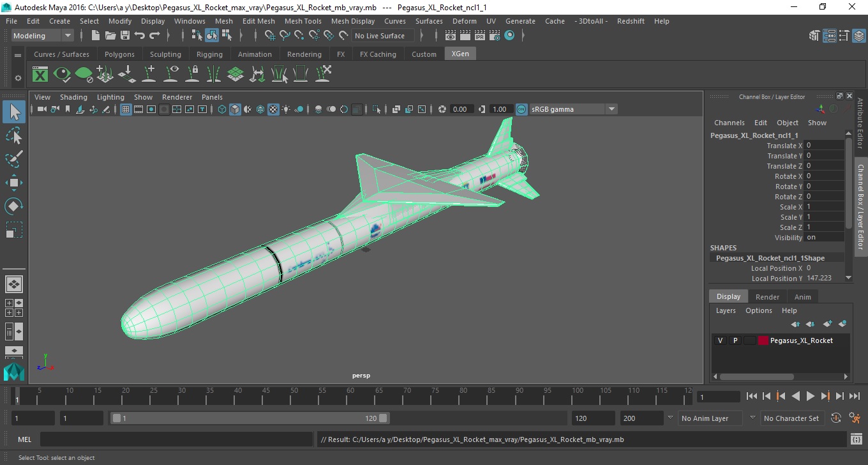Viewport: 868px width, 465px height.
Task: Click the add guide shelf icon
Action: [x=149, y=75]
